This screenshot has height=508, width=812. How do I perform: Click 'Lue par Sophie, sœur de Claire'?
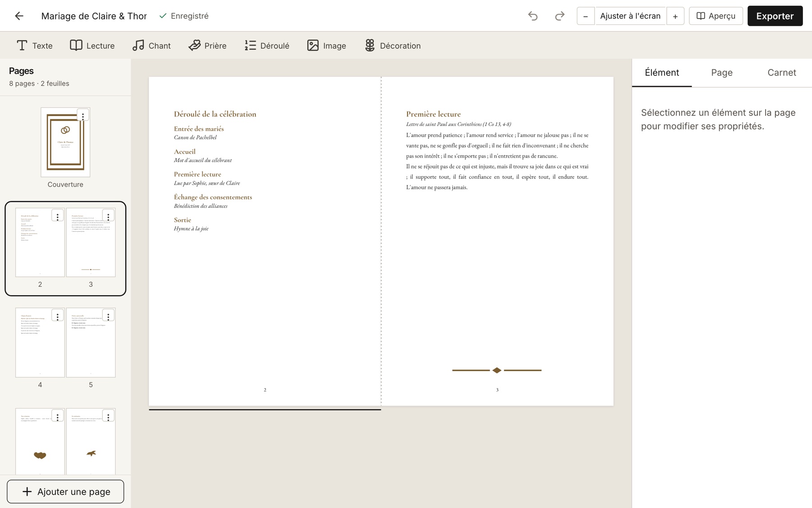(207, 183)
